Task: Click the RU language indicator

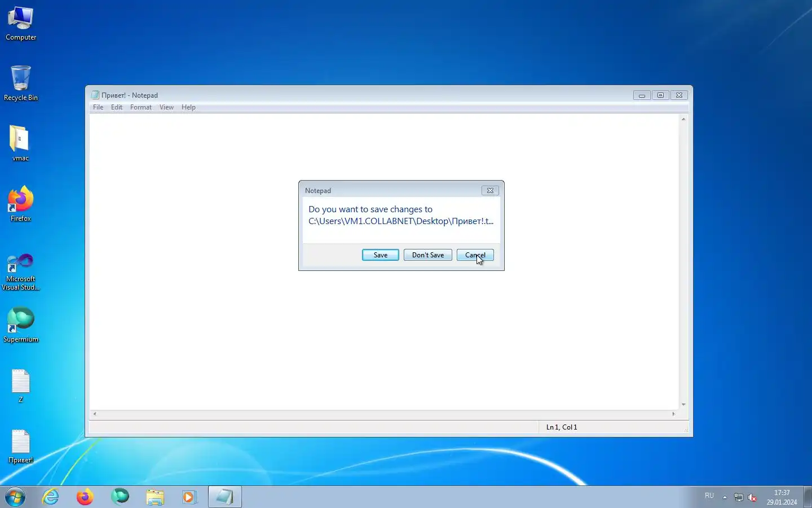Action: pyautogui.click(x=709, y=496)
